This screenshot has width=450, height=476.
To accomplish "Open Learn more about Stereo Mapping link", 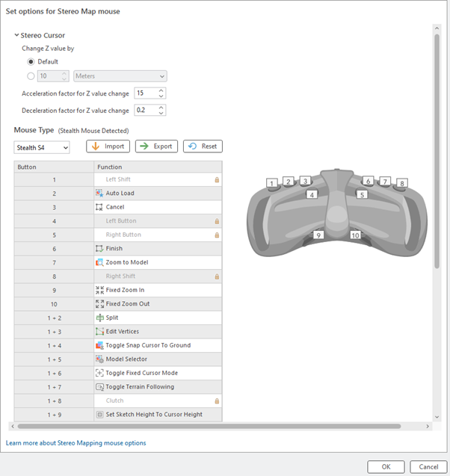I will coord(76,443).
